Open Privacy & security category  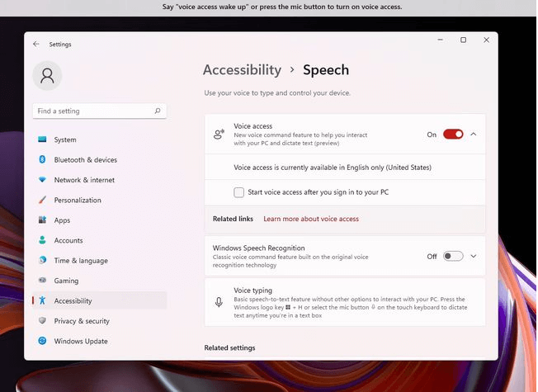pos(100,321)
